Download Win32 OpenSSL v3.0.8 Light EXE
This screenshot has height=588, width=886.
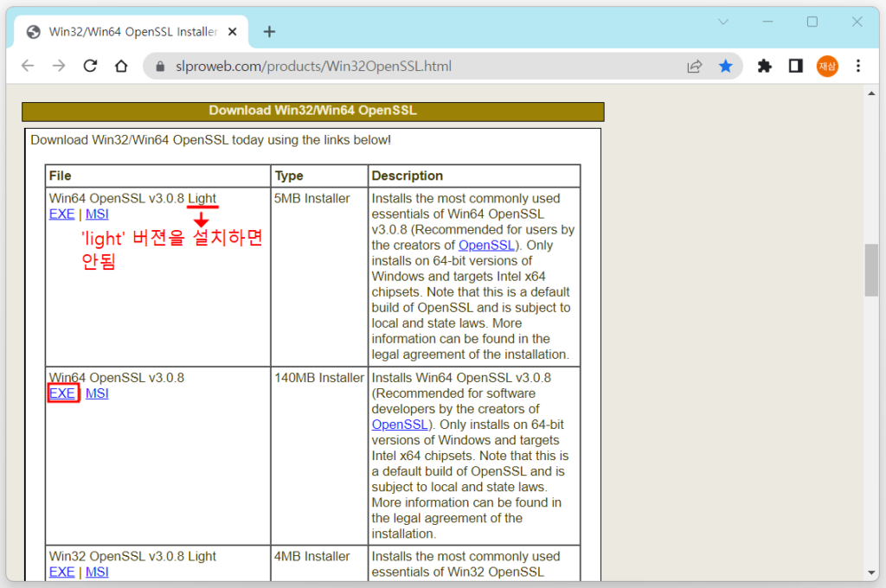point(61,572)
